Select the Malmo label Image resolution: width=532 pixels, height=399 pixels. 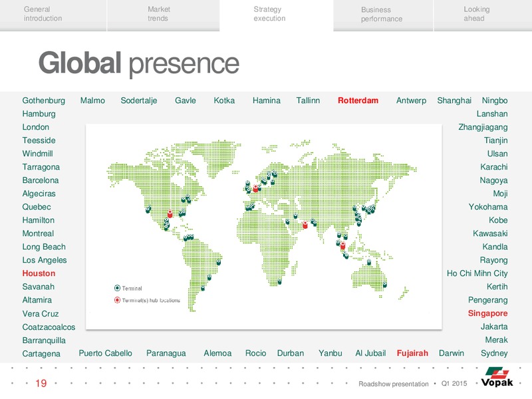point(92,100)
